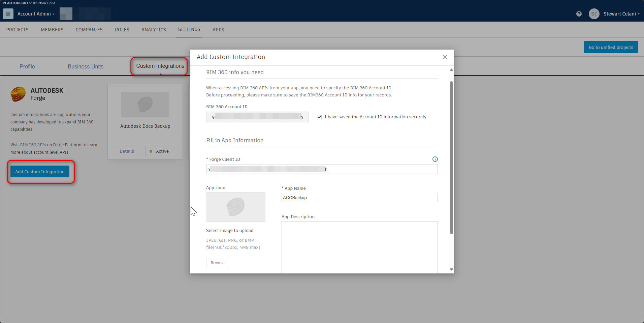Toggle the 'I have saved the Account ID' checkbox
The height and width of the screenshot is (323, 644).
(x=319, y=117)
